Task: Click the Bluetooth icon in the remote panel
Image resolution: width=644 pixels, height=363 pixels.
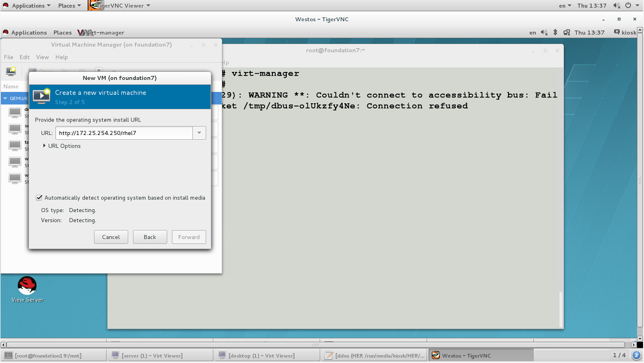Action: tap(555, 32)
